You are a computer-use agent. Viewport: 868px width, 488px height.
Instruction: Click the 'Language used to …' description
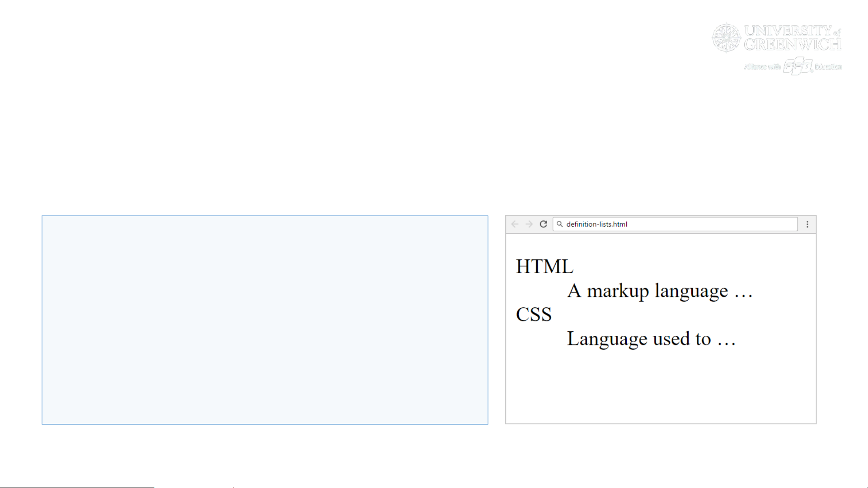tap(651, 339)
